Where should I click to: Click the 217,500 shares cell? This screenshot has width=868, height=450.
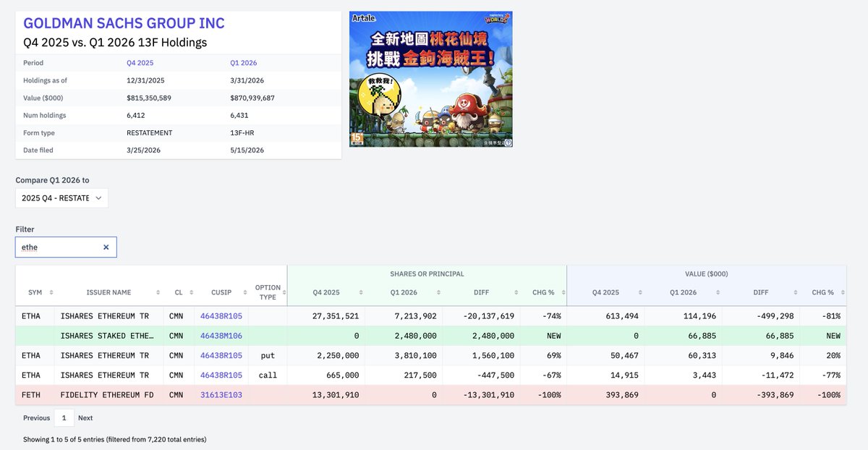pos(404,375)
